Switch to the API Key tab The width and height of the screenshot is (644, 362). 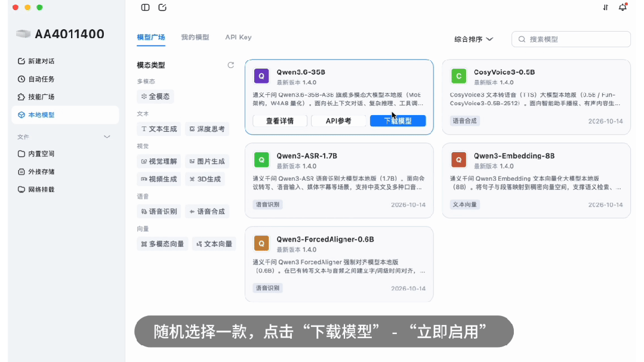238,38
